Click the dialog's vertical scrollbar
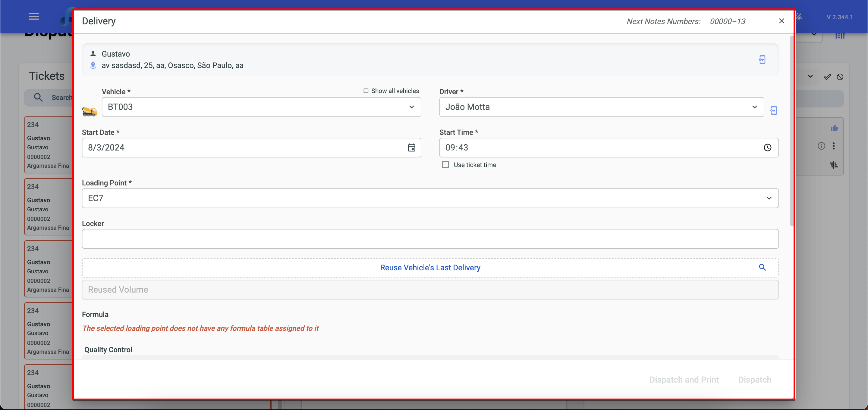 pos(791,131)
